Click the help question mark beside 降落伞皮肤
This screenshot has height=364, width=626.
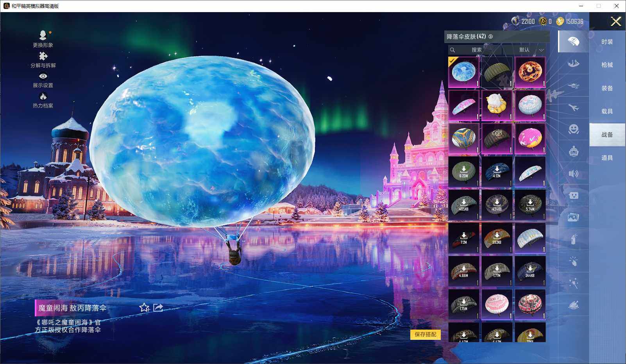pos(491,37)
